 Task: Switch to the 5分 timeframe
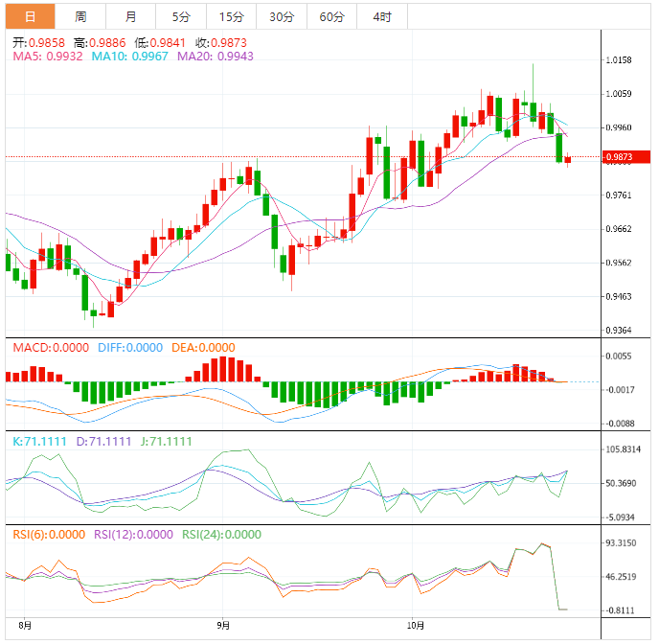click(x=181, y=16)
